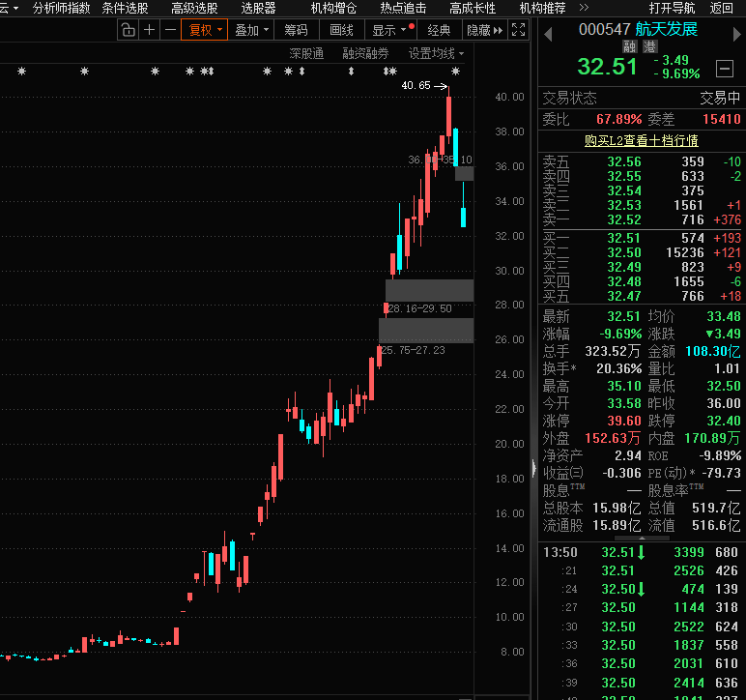The image size is (746, 700).
Task: Zoom out chart with minus icon
Action: click(x=170, y=30)
